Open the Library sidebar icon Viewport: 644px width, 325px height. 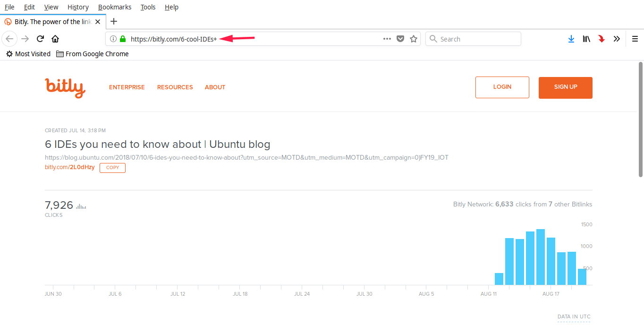(586, 39)
